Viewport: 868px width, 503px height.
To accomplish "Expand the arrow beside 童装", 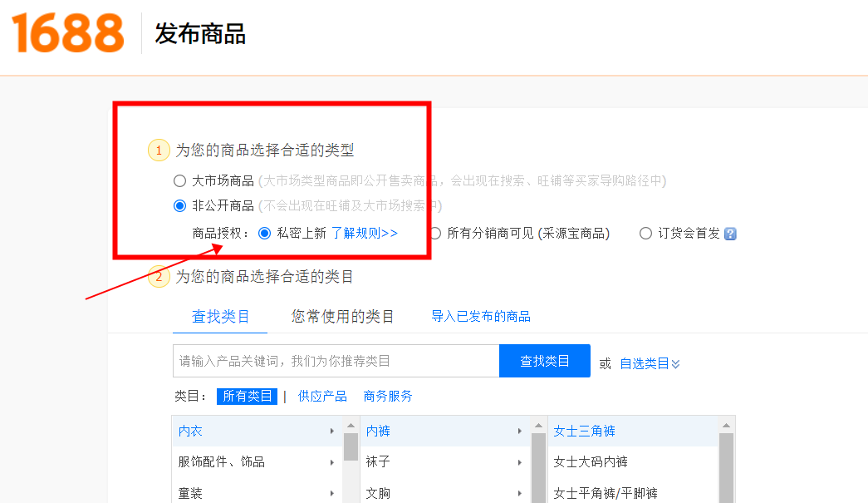I will tap(331, 493).
